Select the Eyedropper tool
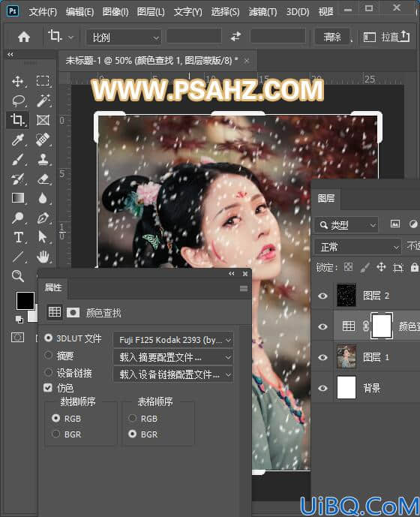 [17, 140]
